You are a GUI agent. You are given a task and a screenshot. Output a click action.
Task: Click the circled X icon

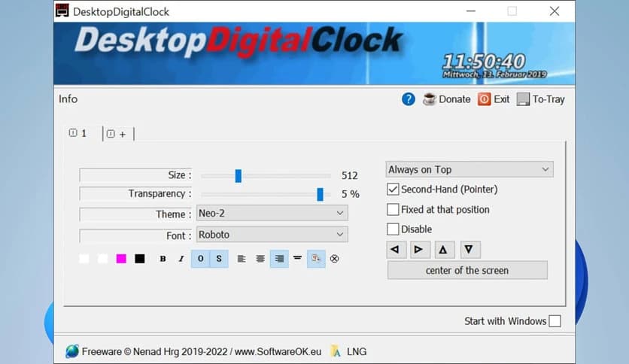click(x=334, y=259)
